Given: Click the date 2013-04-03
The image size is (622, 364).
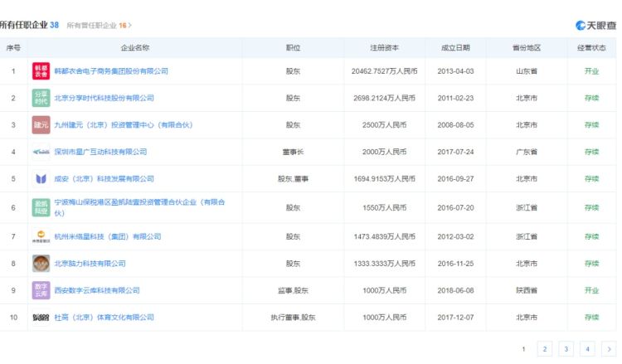Looking at the screenshot, I should point(455,71).
